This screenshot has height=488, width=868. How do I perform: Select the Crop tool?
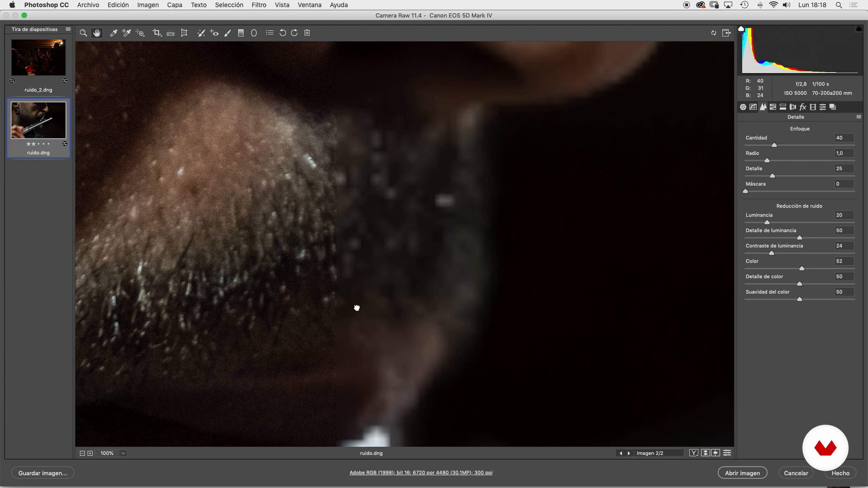pyautogui.click(x=157, y=33)
